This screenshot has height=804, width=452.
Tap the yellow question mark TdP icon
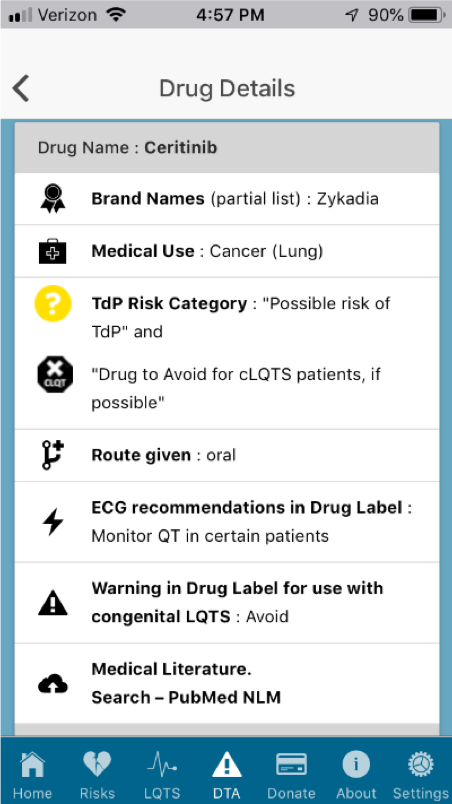pos(53,304)
